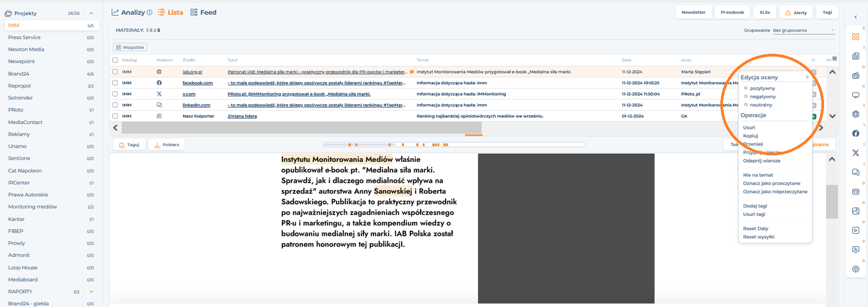The width and height of the screenshot is (868, 307).
Task: Choose Nie na temat menu entry
Action: click(x=758, y=175)
